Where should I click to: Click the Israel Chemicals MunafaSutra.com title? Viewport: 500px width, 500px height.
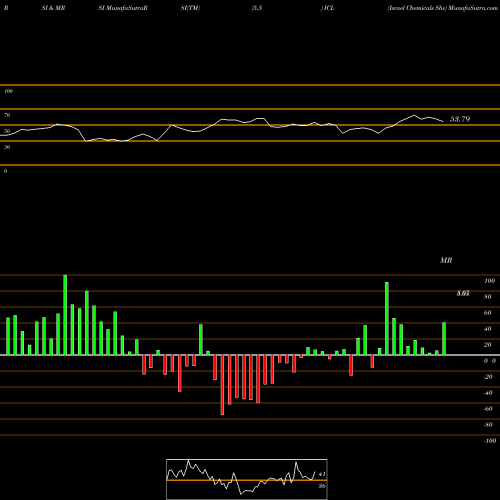442,8
